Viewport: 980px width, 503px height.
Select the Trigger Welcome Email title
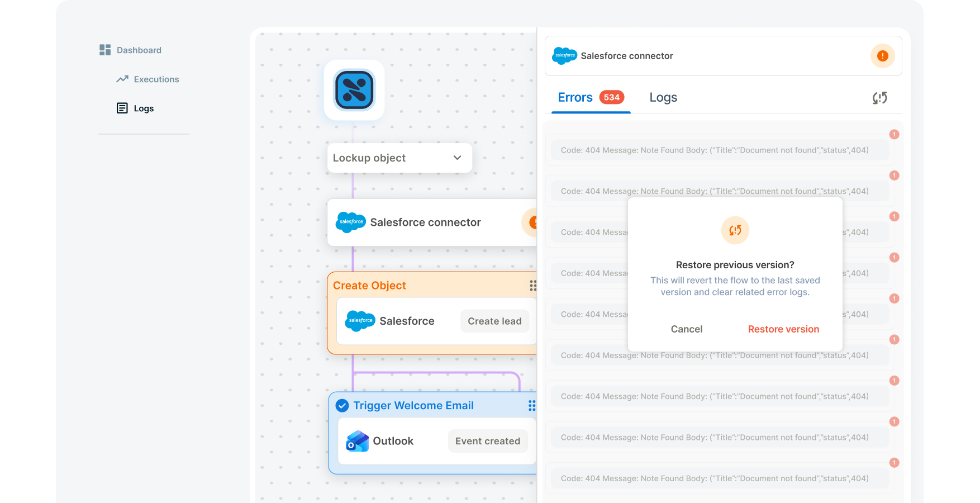click(x=413, y=406)
